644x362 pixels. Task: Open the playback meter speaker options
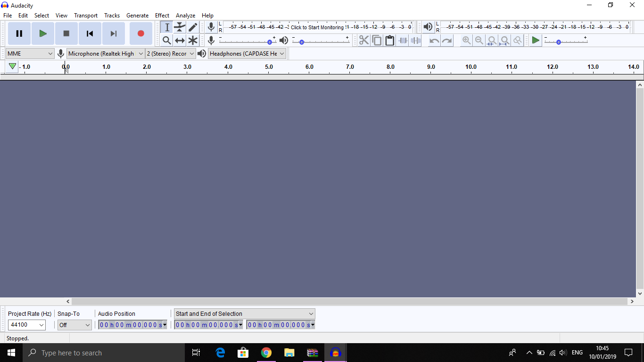coord(428,27)
